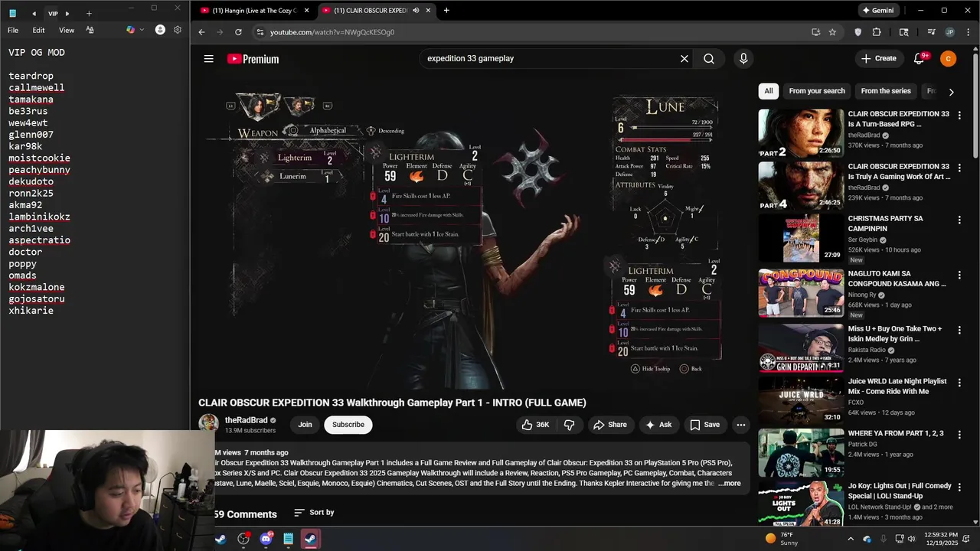
Task: Run search with the magnifier button
Action: coord(709,59)
